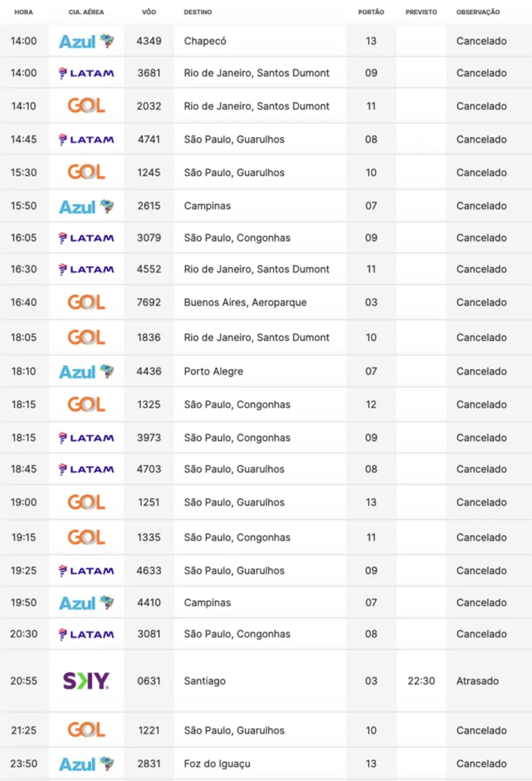Screen dimensions: 532x781
Task: Click the HORA column header
Action: 24,13
